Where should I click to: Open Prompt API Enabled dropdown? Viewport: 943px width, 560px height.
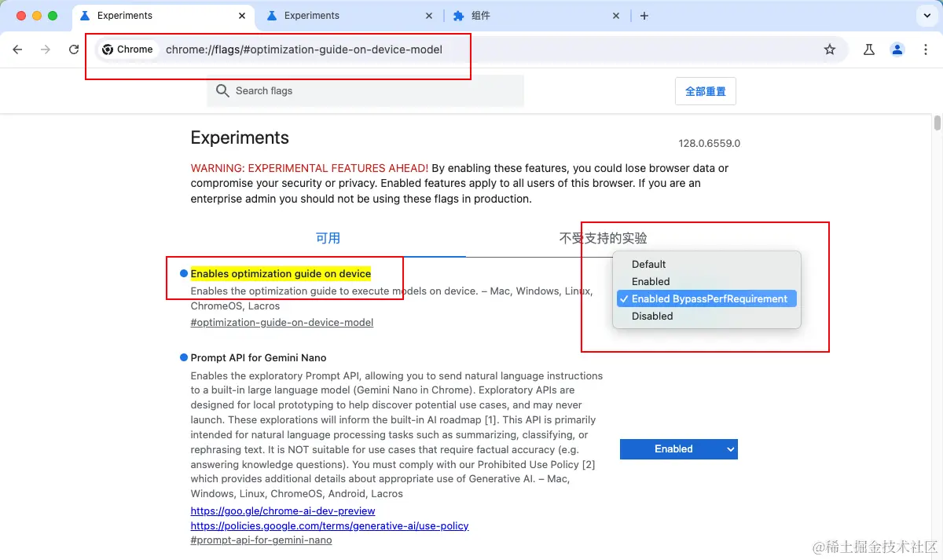click(x=679, y=449)
